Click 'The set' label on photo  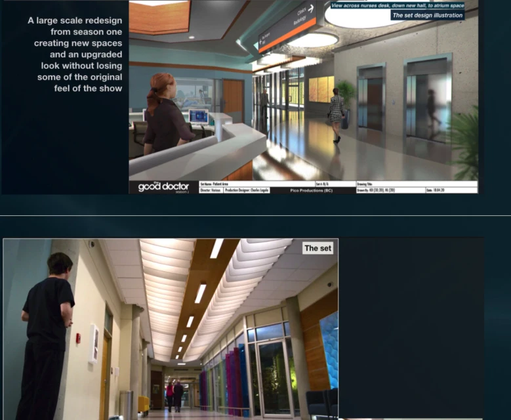[317, 248]
